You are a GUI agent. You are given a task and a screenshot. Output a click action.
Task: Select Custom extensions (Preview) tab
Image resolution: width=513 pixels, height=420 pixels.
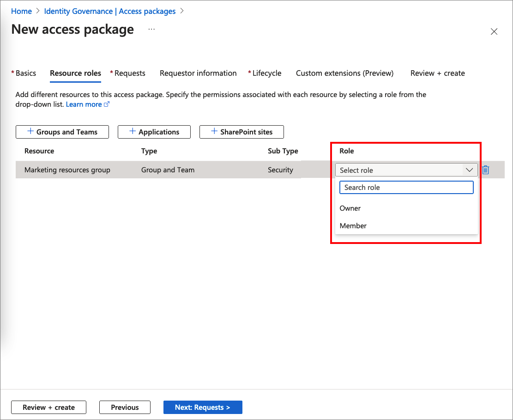(x=344, y=73)
